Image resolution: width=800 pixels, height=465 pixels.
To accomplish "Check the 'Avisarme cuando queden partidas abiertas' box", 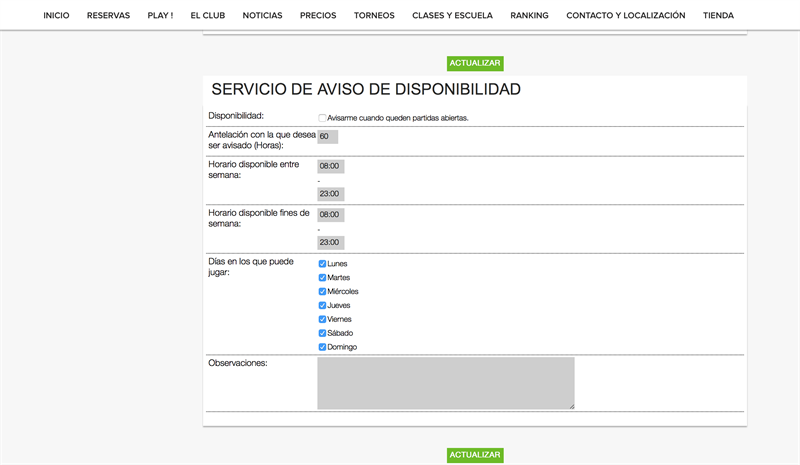I will tap(322, 118).
